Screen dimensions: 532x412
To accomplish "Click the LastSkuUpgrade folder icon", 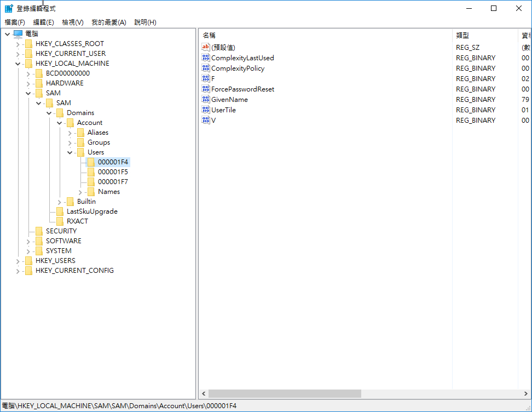I will click(x=60, y=211).
